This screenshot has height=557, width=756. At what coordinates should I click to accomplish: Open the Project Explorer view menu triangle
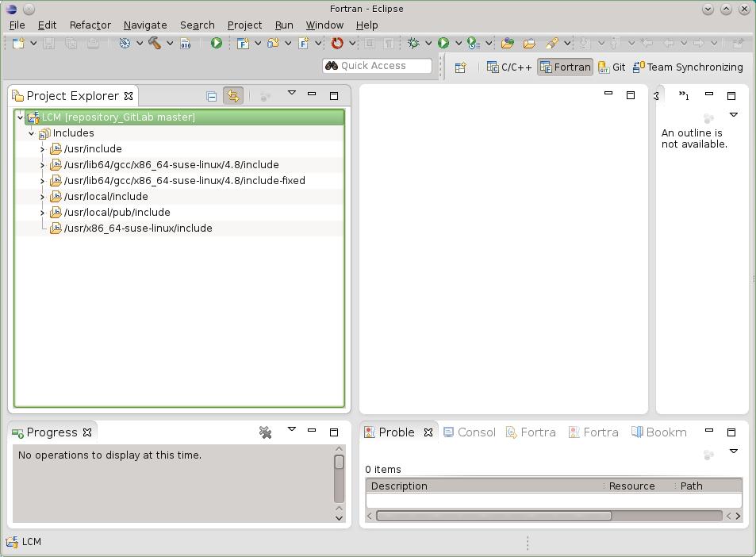(x=292, y=93)
